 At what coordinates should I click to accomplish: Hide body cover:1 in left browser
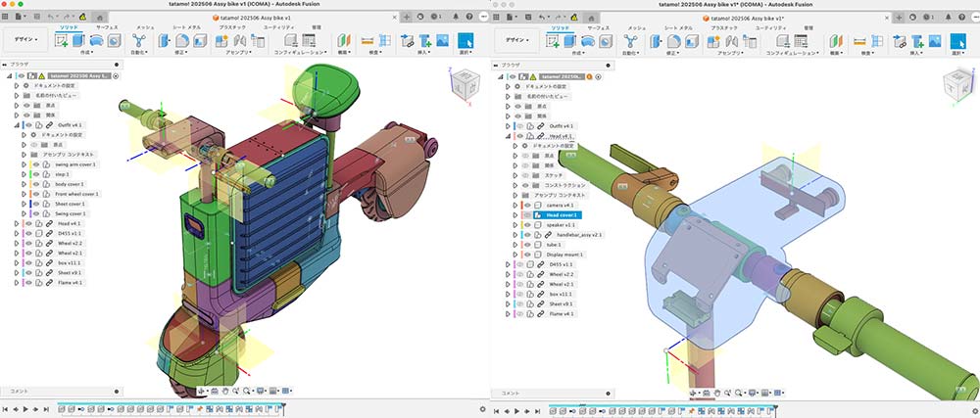[36, 184]
